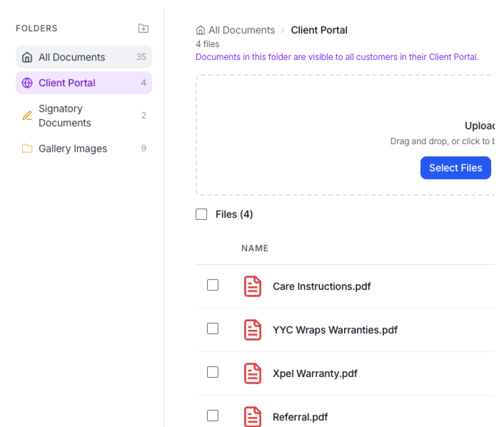Click the PDF icon for YYC Wraps Warranties.pdf
The image size is (504, 427).
pyautogui.click(x=253, y=329)
